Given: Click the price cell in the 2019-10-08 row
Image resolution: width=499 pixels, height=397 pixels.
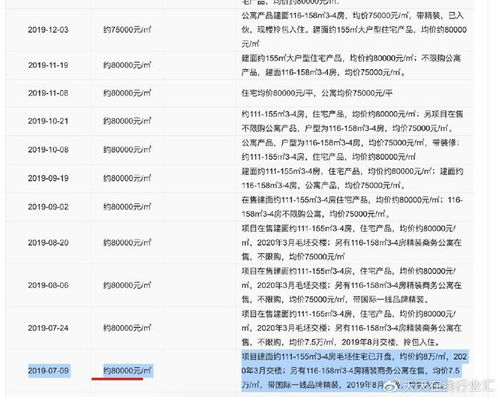Looking at the screenshot, I should coord(127,150).
